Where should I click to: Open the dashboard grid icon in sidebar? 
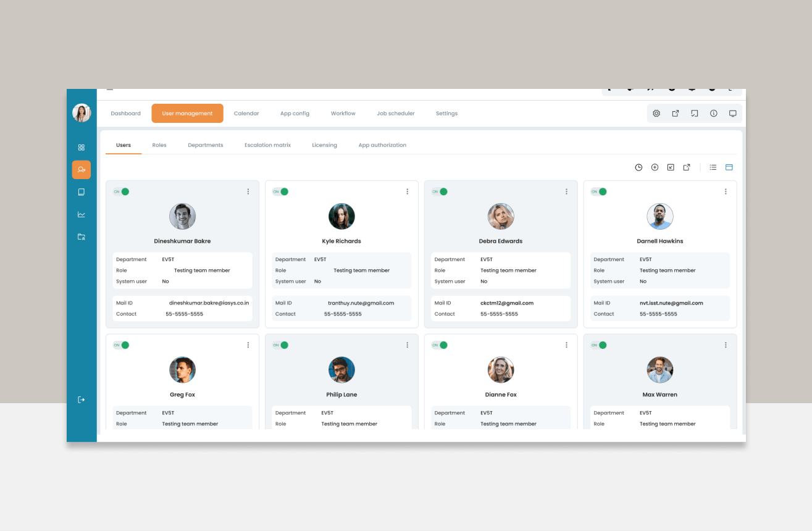click(x=81, y=148)
